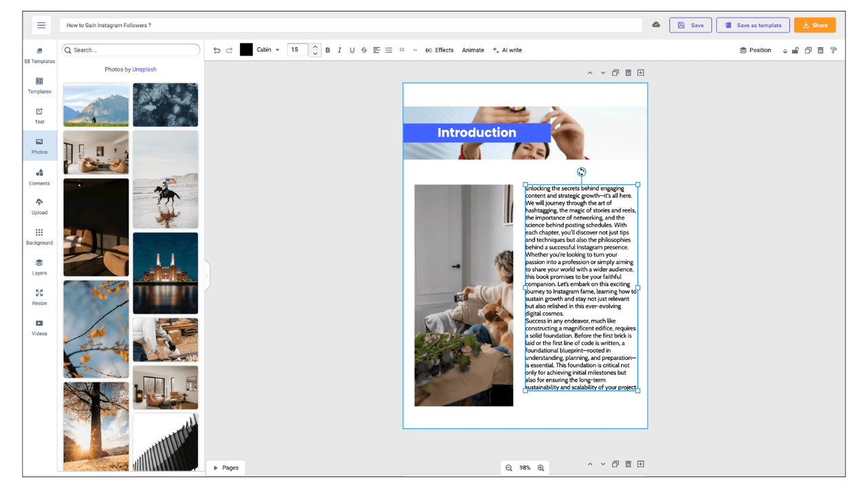Add a new page above the canvas
The height and width of the screenshot is (488, 868).
tap(640, 73)
